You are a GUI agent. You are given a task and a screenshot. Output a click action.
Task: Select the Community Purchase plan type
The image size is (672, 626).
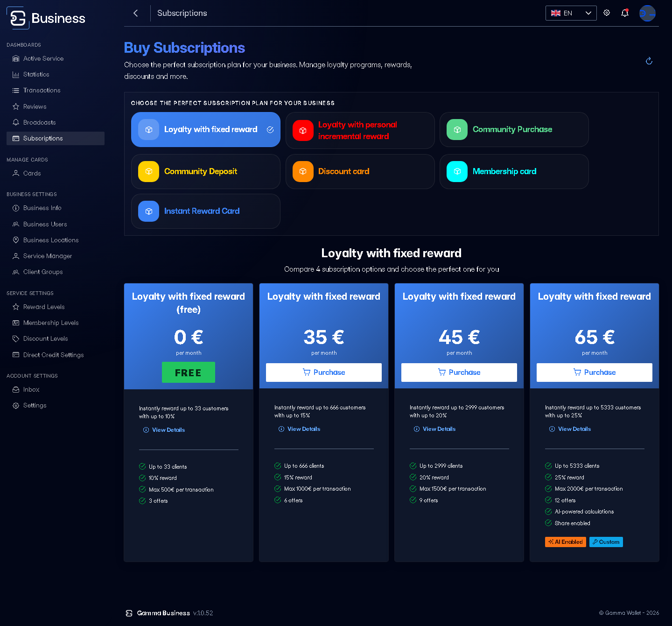(514, 130)
